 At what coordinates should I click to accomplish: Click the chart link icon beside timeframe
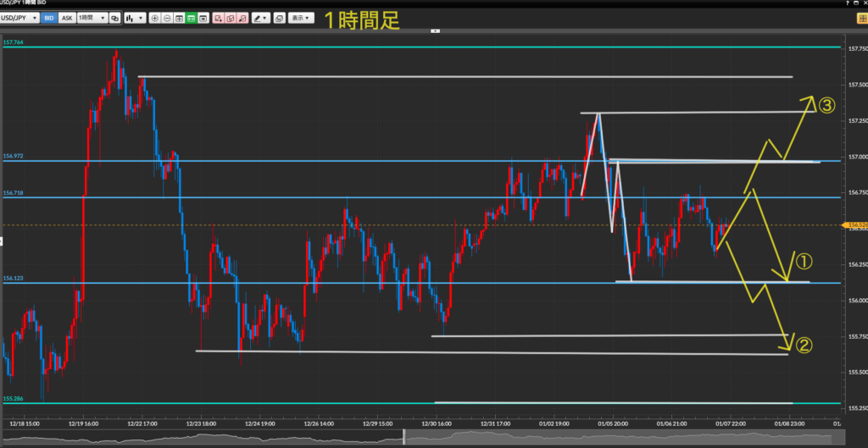[x=115, y=18]
